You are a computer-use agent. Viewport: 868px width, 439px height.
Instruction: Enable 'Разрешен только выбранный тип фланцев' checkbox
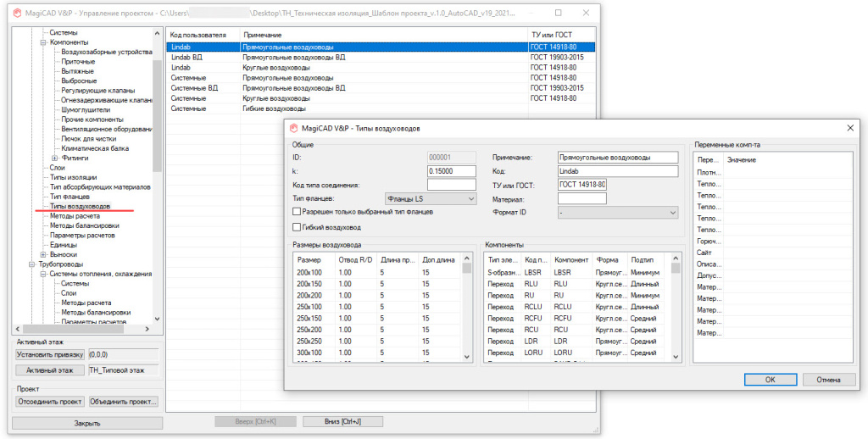[x=296, y=211]
